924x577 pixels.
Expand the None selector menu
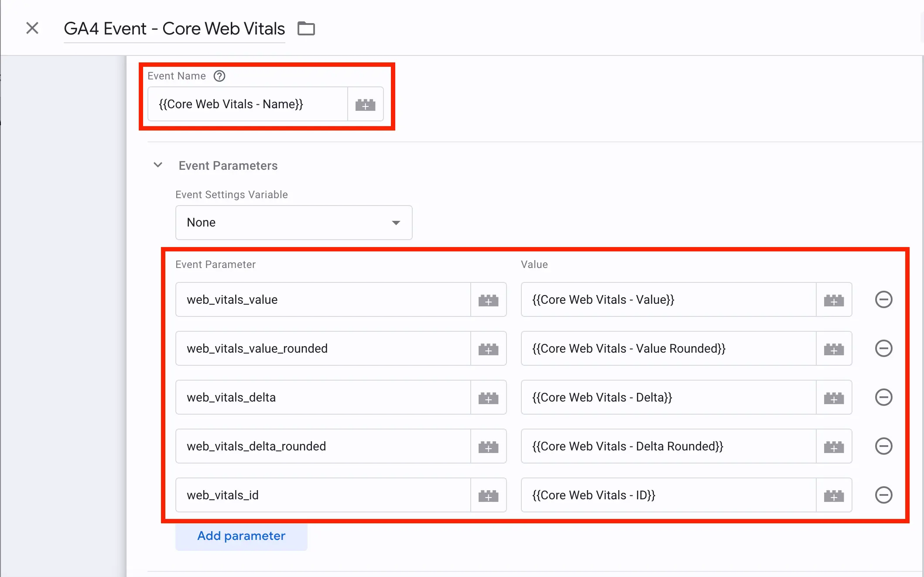click(395, 223)
